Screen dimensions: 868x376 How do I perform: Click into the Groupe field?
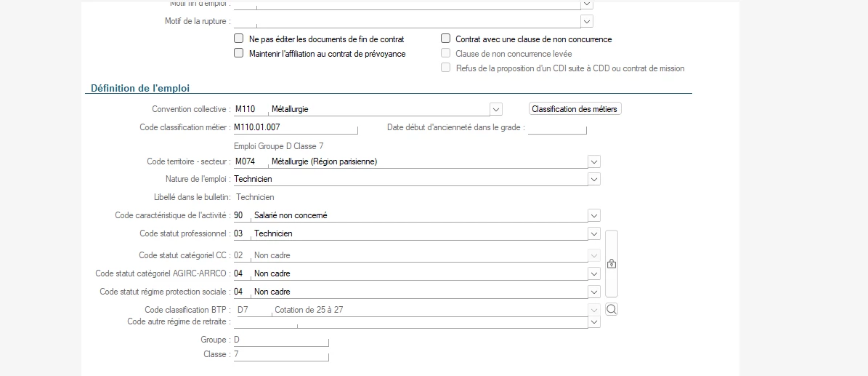tap(280, 340)
